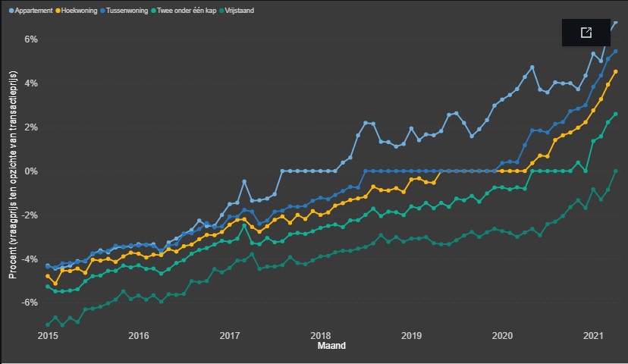The image size is (628, 364).
Task: Toggle the Hoekwoning series legend label
Action: 79,10
